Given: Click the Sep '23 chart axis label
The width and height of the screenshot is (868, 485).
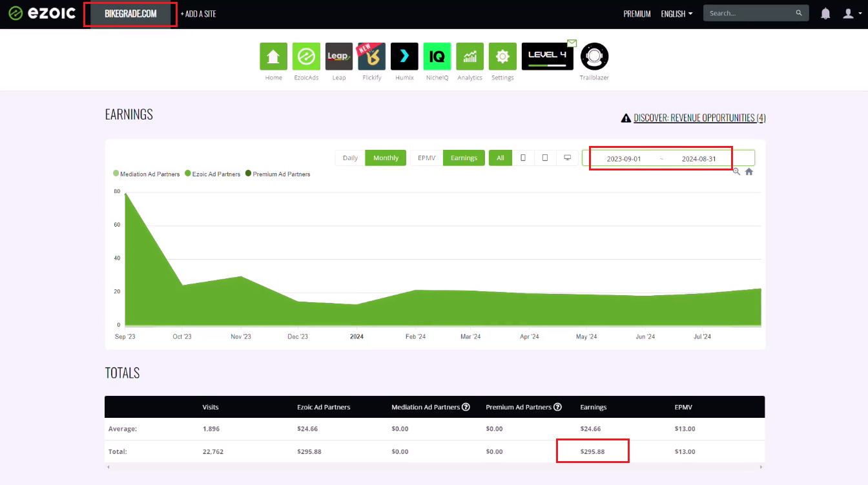Looking at the screenshot, I should tap(125, 336).
